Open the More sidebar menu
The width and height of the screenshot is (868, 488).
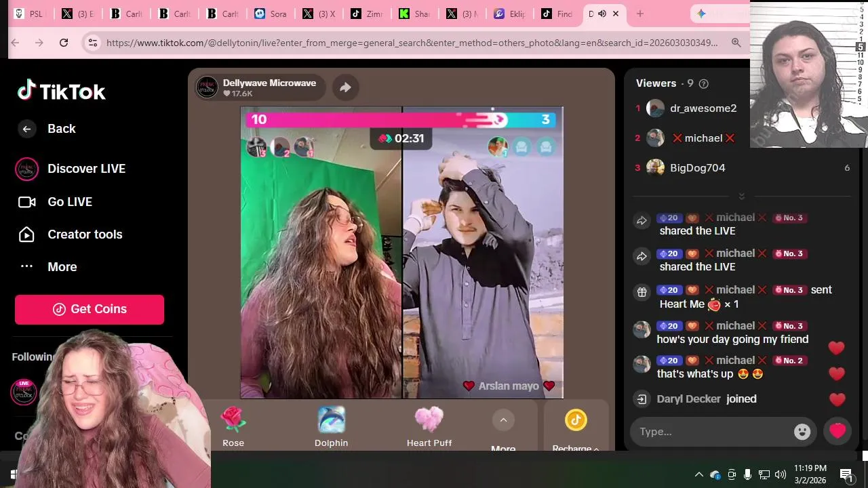[47, 267]
